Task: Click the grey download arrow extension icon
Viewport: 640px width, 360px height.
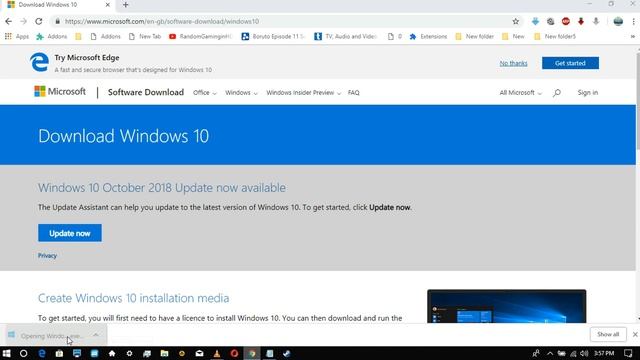Action: pyautogui.click(x=596, y=22)
